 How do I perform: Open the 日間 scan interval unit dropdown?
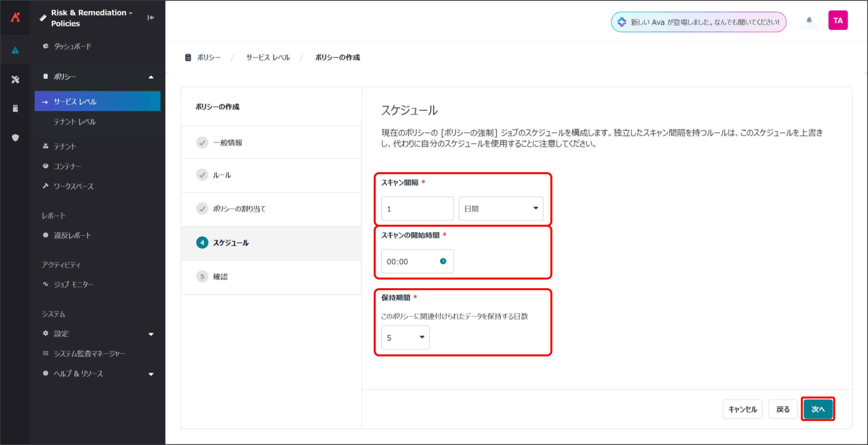coord(501,209)
